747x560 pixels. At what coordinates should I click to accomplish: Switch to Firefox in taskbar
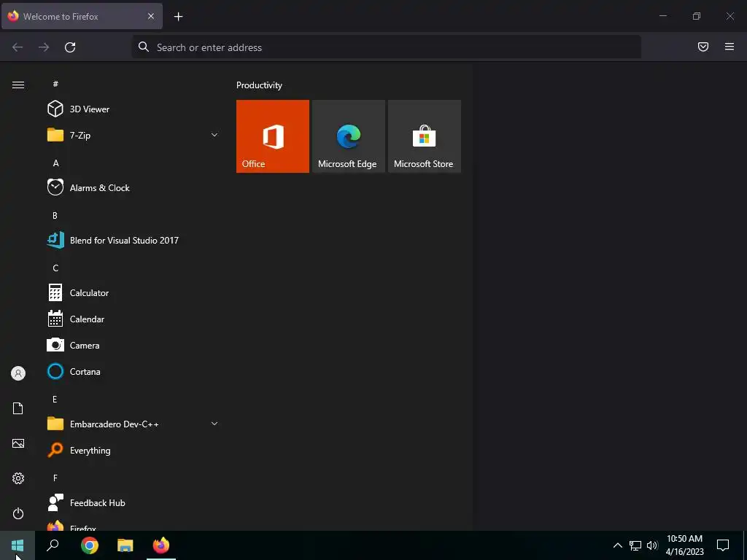pyautogui.click(x=161, y=545)
